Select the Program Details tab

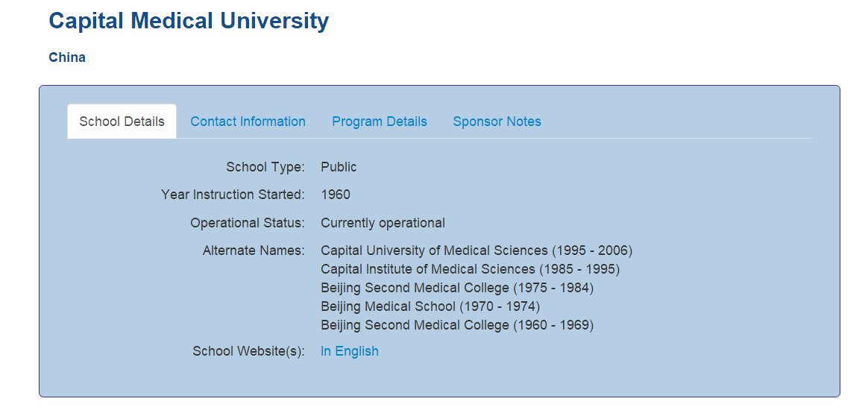click(380, 122)
